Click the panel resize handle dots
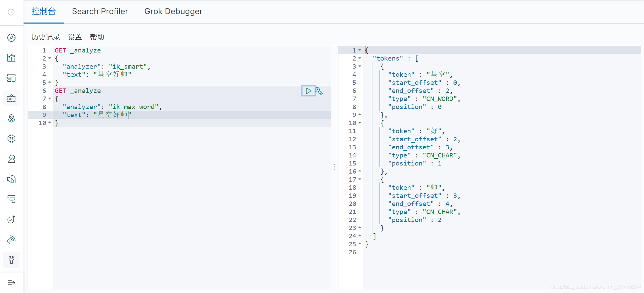 334,167
